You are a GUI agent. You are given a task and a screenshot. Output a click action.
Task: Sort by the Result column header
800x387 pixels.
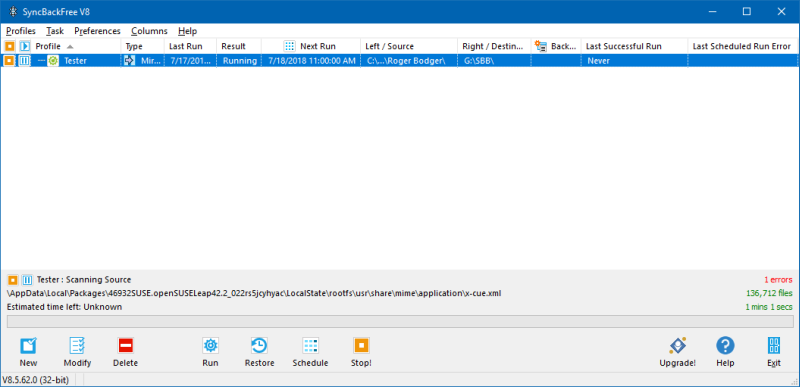tap(234, 46)
